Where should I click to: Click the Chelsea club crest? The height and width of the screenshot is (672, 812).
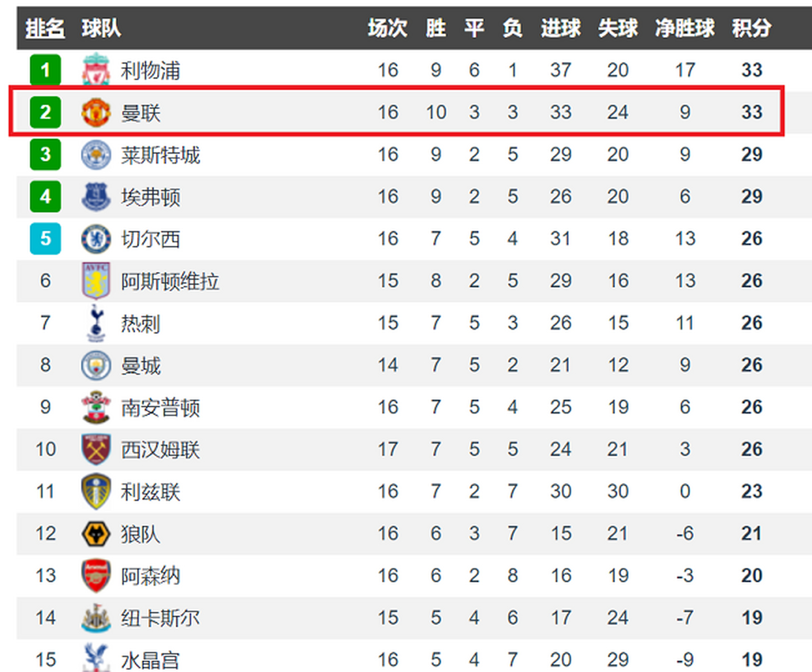pyautogui.click(x=96, y=239)
